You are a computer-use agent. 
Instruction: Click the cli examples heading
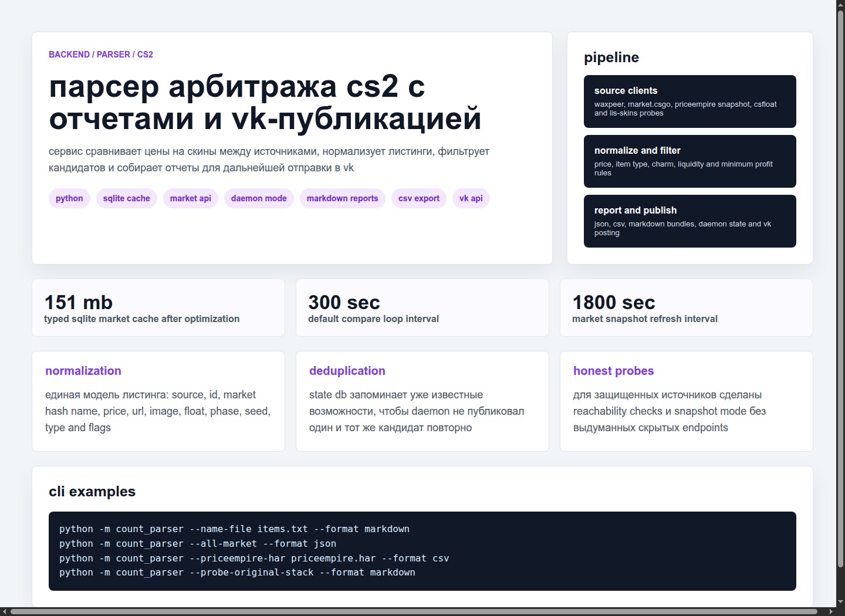pos(92,492)
